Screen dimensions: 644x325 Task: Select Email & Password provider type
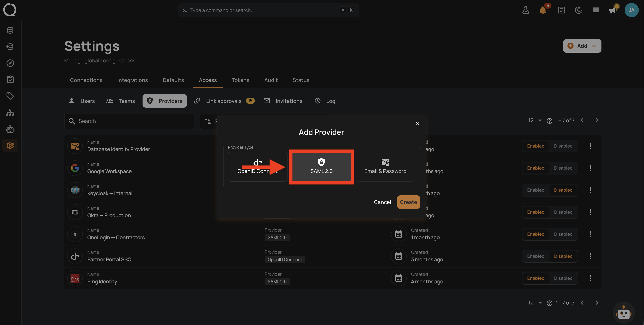[385, 166]
